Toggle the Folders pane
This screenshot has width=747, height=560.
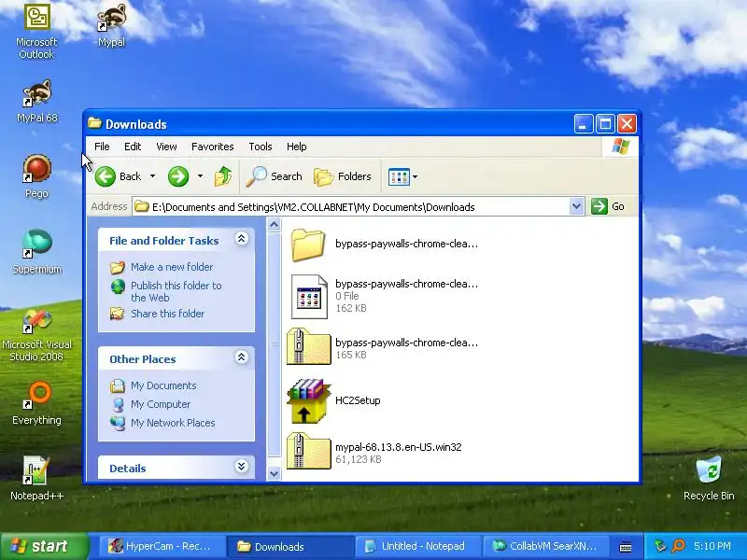(x=343, y=176)
